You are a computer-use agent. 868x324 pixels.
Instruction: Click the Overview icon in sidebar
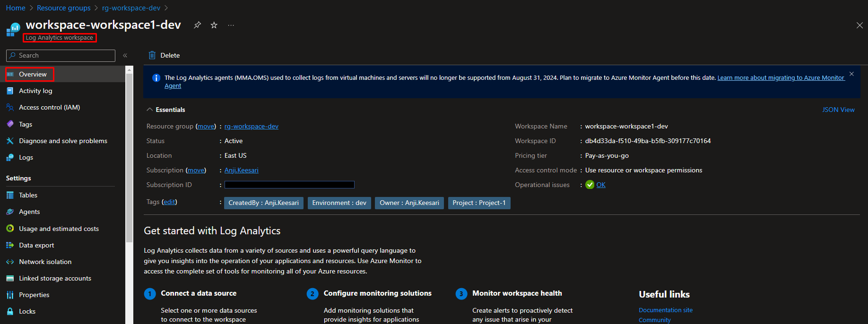tap(10, 74)
